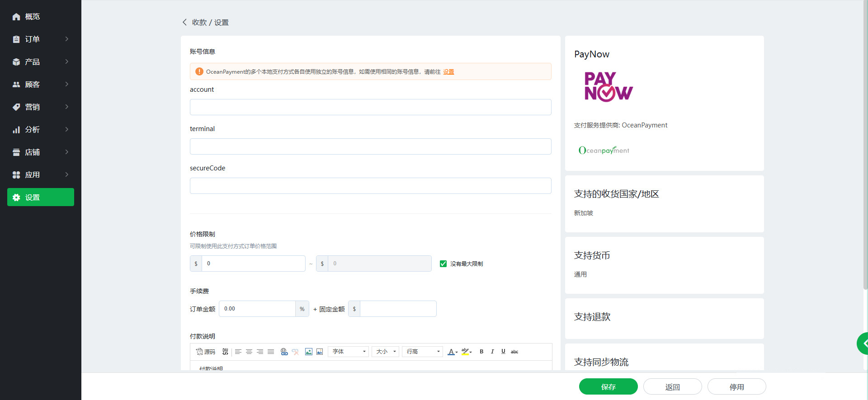
Task: Uncheck the 没有最大限制 checkbox
Action: tap(443, 264)
